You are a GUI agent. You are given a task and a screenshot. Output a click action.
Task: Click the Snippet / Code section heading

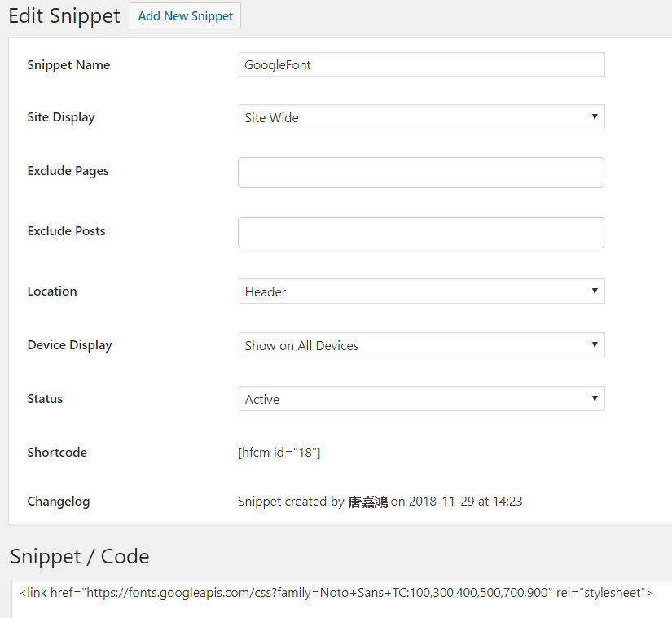click(80, 557)
